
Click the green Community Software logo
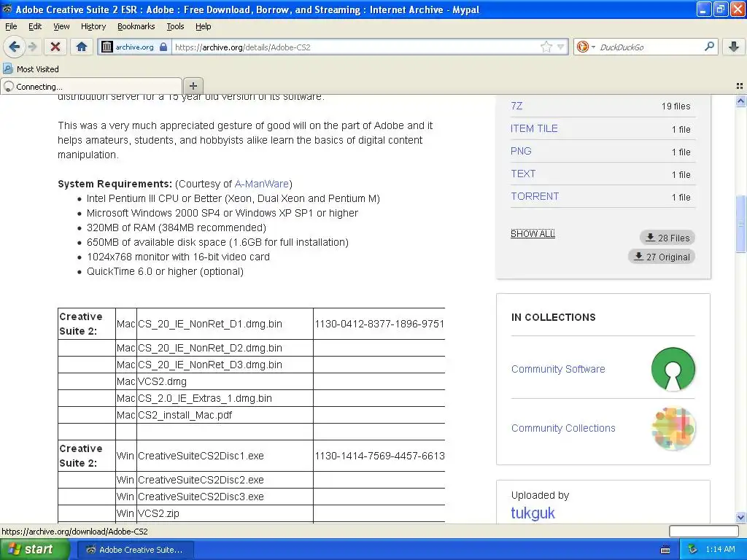click(x=673, y=369)
